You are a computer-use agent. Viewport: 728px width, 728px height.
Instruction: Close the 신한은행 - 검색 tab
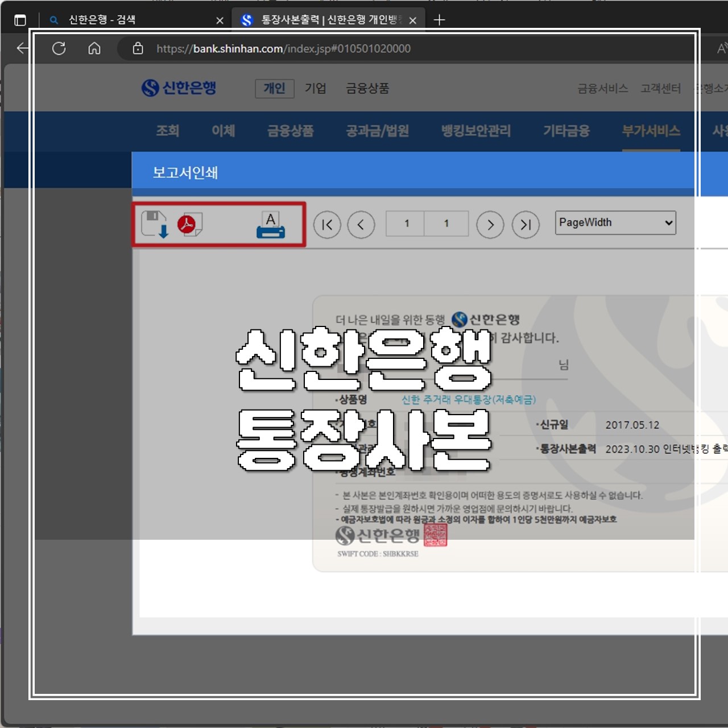click(220, 20)
